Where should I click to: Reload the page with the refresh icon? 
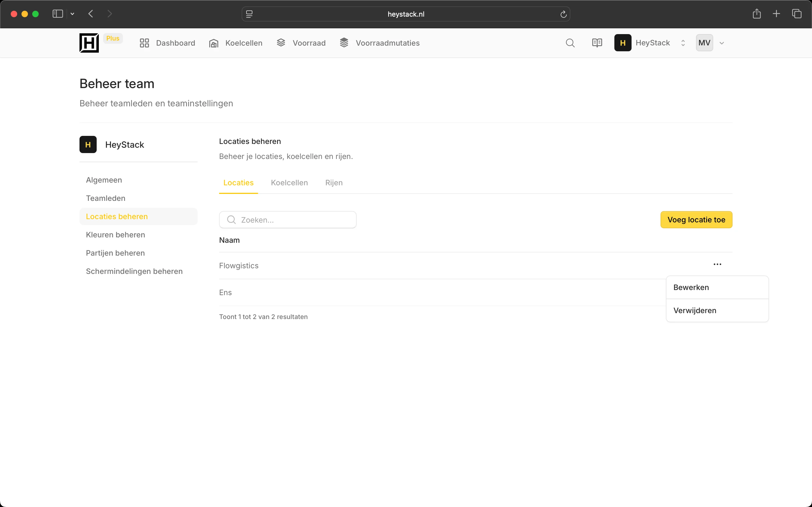point(563,14)
